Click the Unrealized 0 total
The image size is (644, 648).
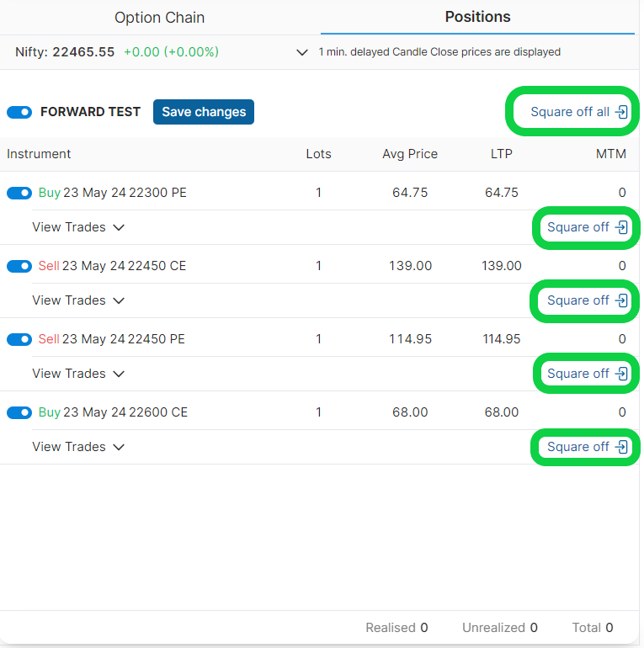[x=500, y=628]
